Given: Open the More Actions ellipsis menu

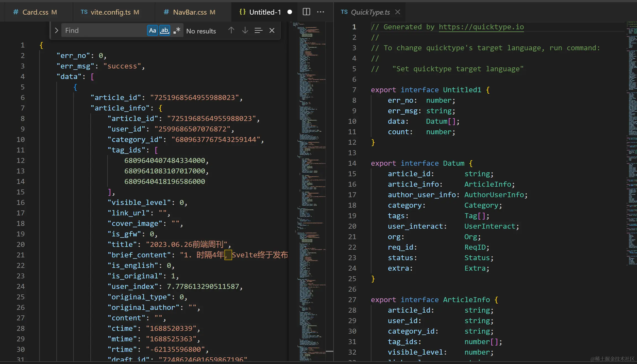Looking at the screenshot, I should click(x=321, y=12).
